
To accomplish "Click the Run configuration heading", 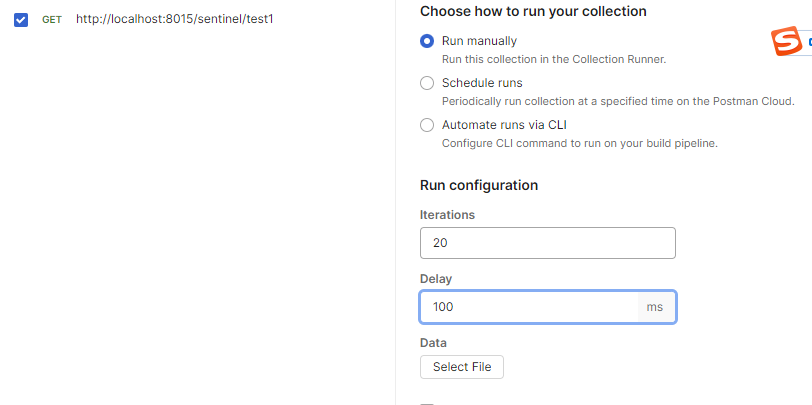I will [x=479, y=185].
